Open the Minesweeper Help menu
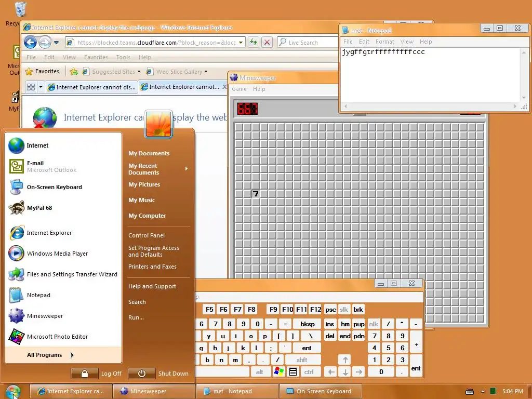 point(259,89)
